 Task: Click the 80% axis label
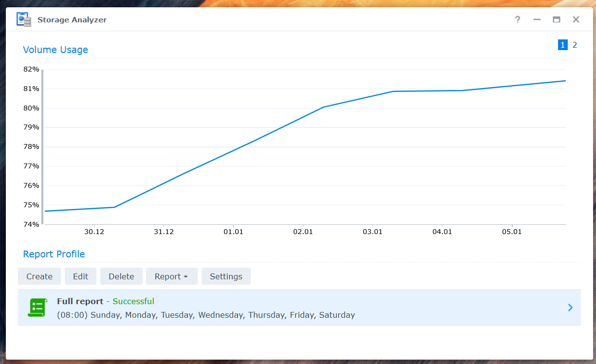[31, 108]
